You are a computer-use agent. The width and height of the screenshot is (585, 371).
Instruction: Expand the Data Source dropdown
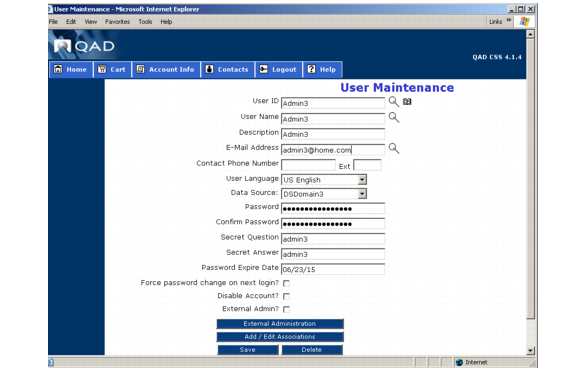pyautogui.click(x=362, y=194)
